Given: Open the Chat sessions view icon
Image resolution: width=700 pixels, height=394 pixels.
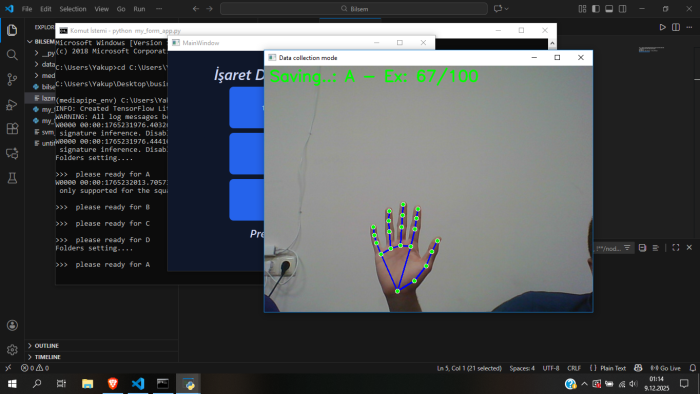Looking at the screenshot, I should pyautogui.click(x=12, y=153).
